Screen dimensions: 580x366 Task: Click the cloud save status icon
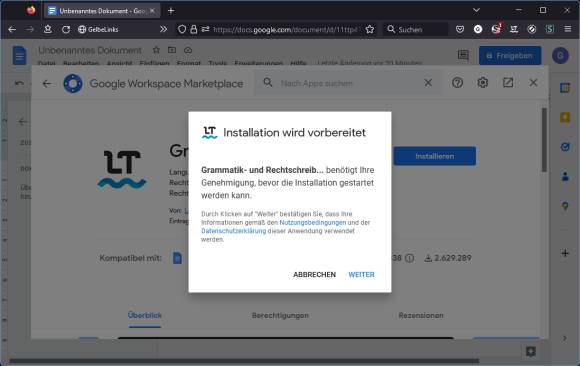pos(188,50)
